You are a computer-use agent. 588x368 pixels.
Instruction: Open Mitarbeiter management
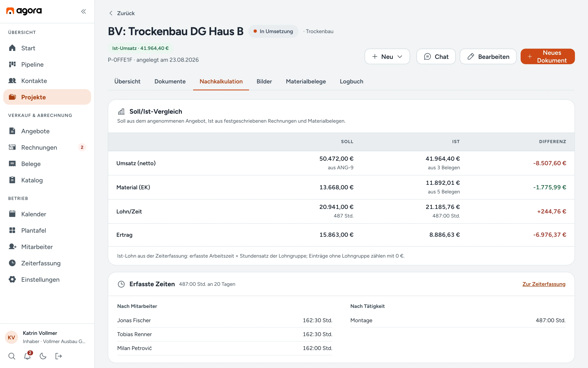[47, 247]
